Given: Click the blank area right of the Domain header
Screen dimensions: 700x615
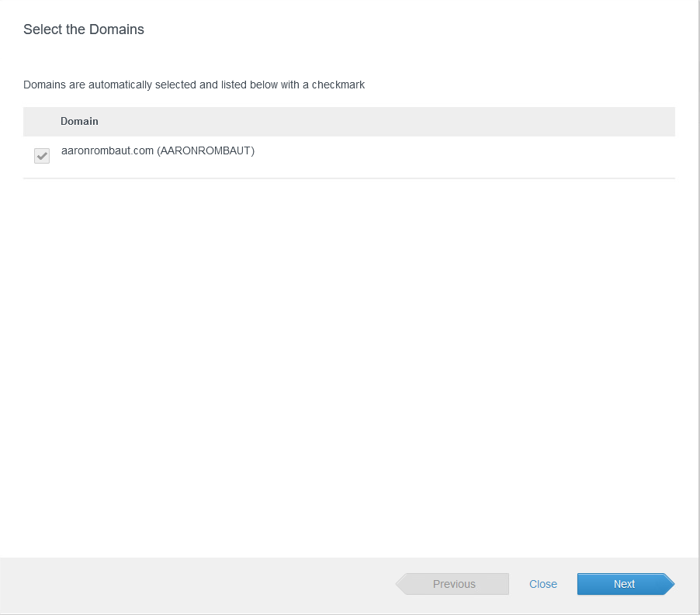Looking at the screenshot, I should pos(388,122).
